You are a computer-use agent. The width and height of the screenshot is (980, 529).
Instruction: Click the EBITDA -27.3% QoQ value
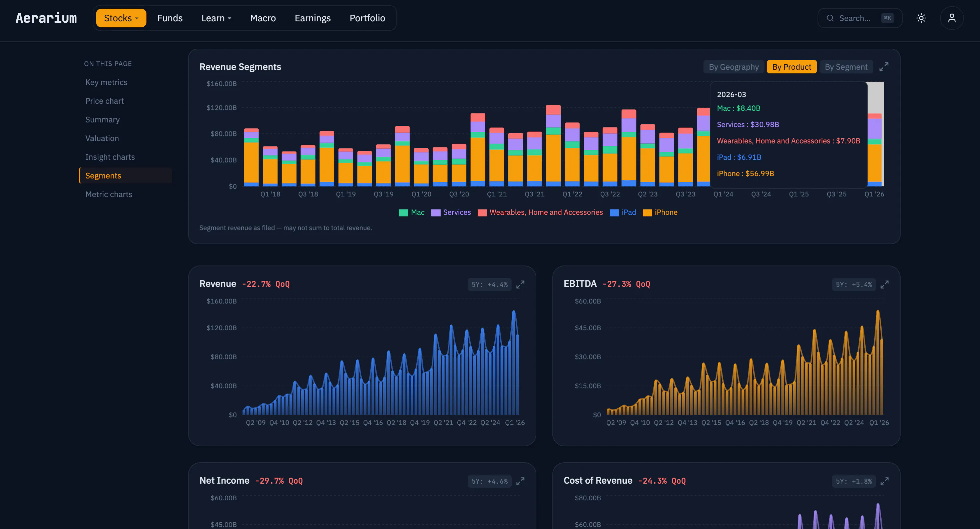626,284
